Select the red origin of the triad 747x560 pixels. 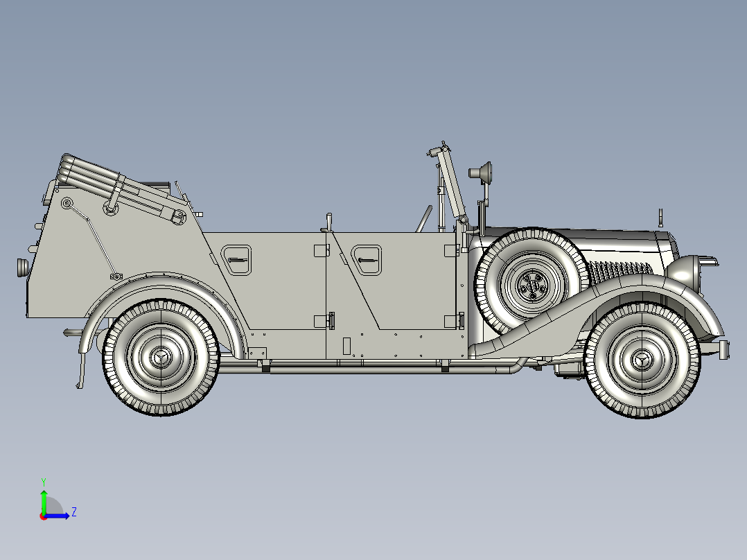tap(44, 516)
